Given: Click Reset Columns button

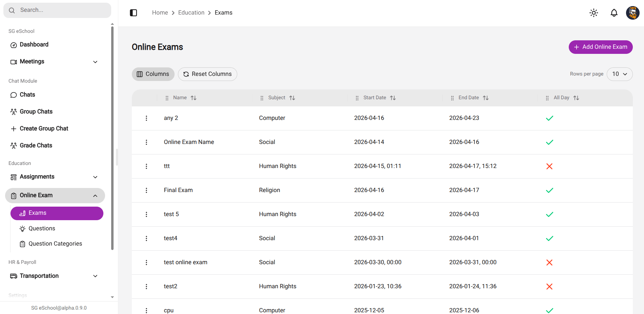Looking at the screenshot, I should 207,74.
